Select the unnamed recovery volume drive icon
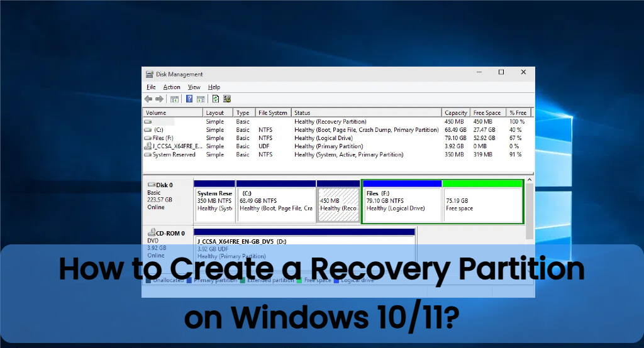The image size is (644, 348). tap(148, 122)
